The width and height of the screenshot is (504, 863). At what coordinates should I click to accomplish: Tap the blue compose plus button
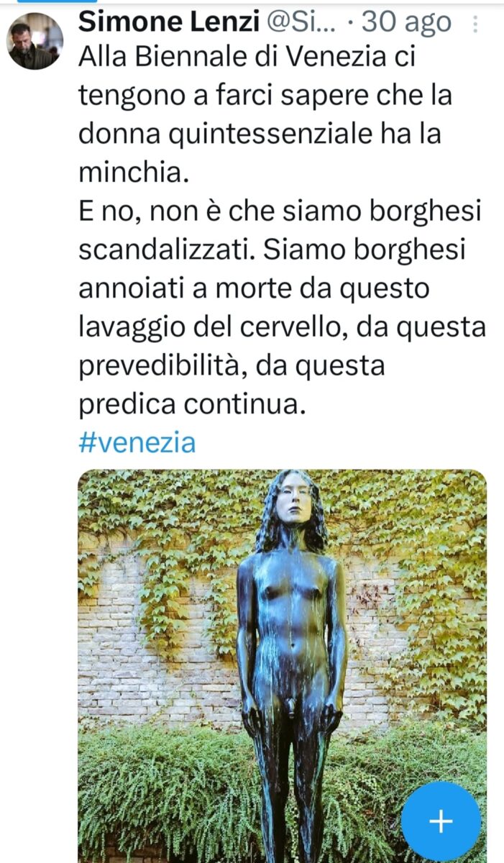click(441, 821)
